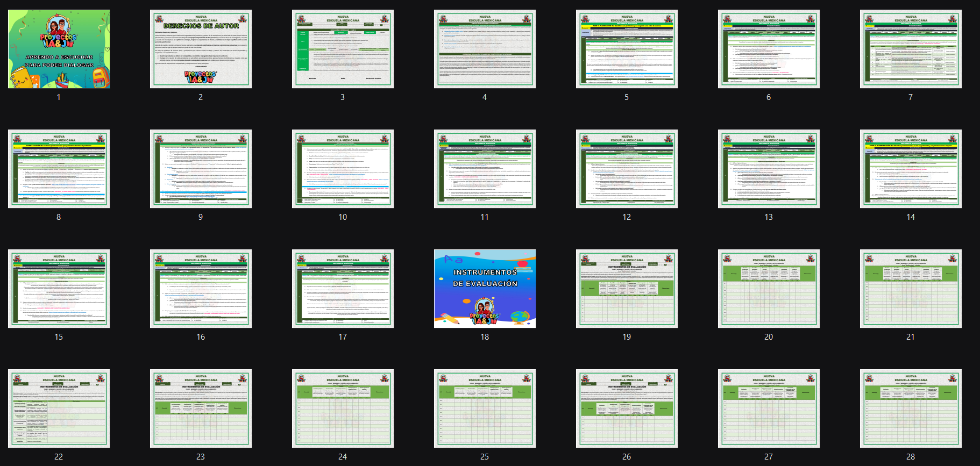Click the number label under slide 6

(x=769, y=97)
